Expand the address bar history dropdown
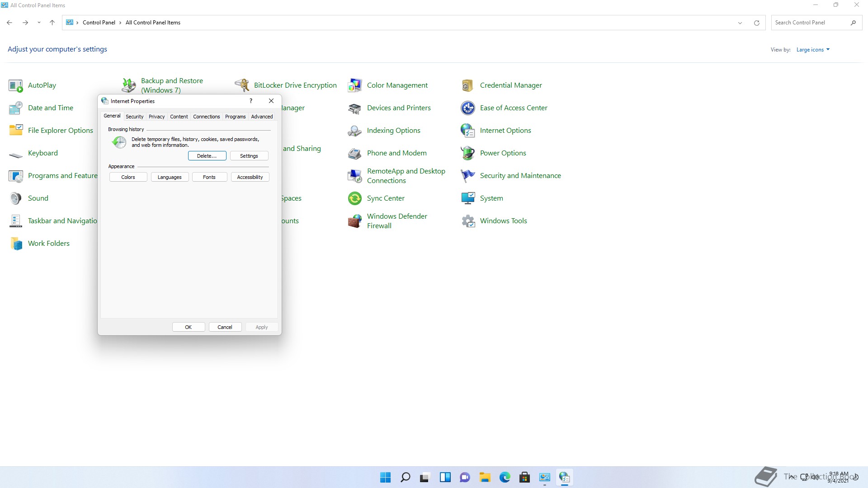 click(740, 23)
